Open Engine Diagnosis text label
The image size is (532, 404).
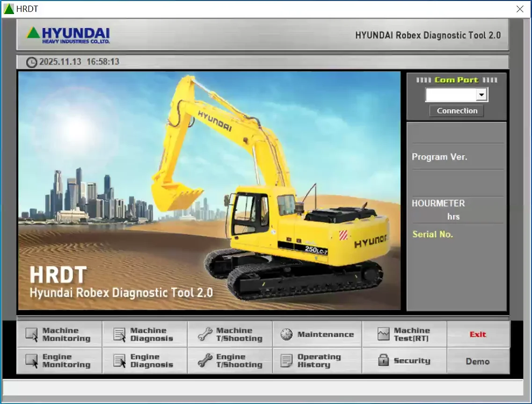pos(152,361)
